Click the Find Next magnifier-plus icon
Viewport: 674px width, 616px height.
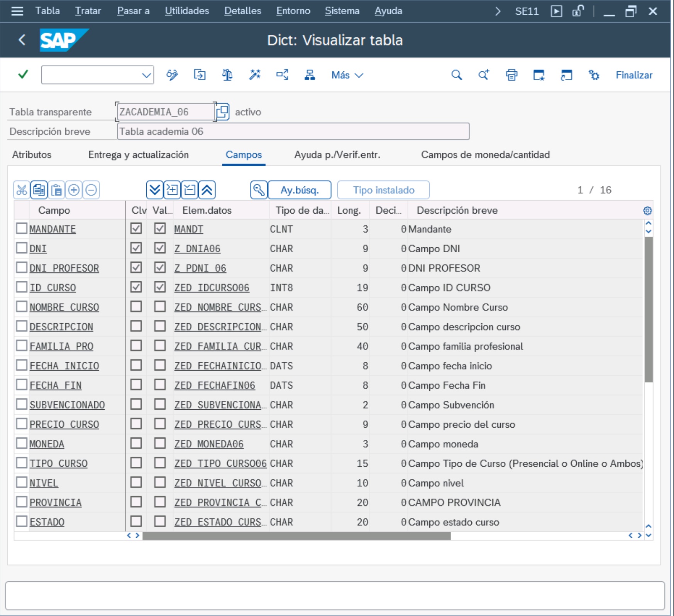point(484,75)
